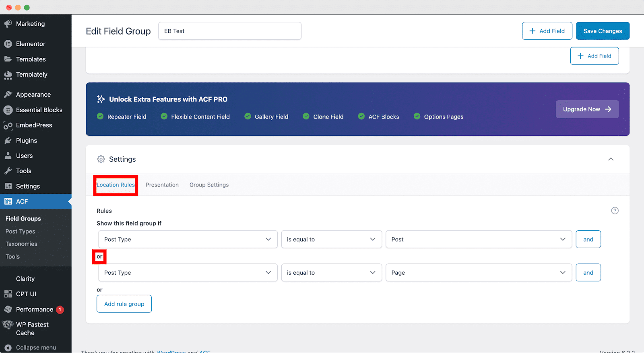Open first Post Type parameter dropdown
This screenshot has height=353, width=644.
[188, 239]
